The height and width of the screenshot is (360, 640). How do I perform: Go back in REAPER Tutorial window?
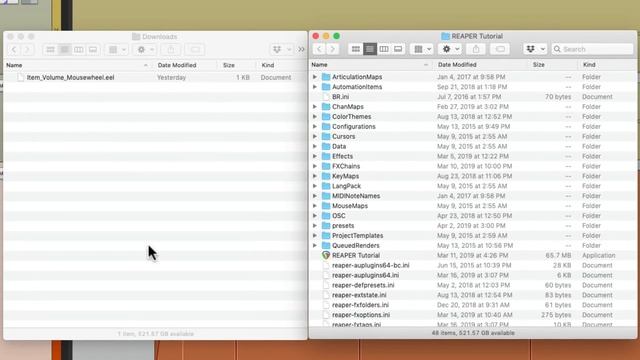(319, 49)
